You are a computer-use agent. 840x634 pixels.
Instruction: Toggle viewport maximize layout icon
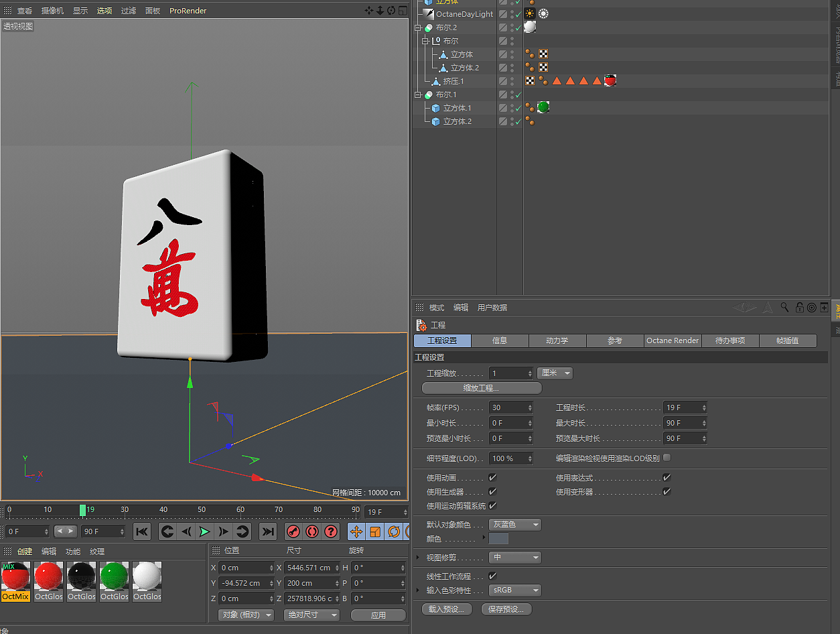click(x=402, y=10)
